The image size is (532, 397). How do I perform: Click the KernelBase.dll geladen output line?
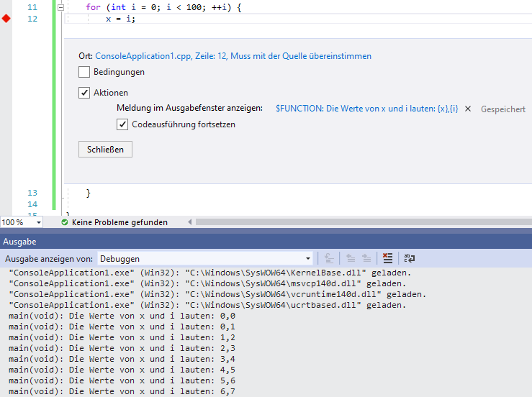point(209,273)
